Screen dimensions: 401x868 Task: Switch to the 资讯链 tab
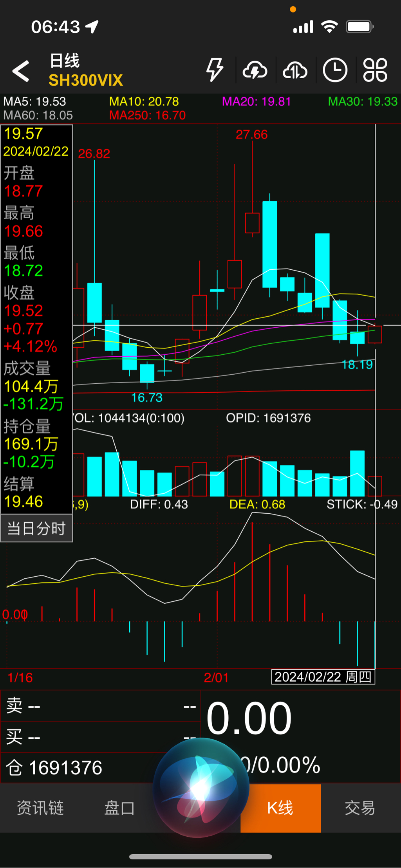[x=40, y=808]
